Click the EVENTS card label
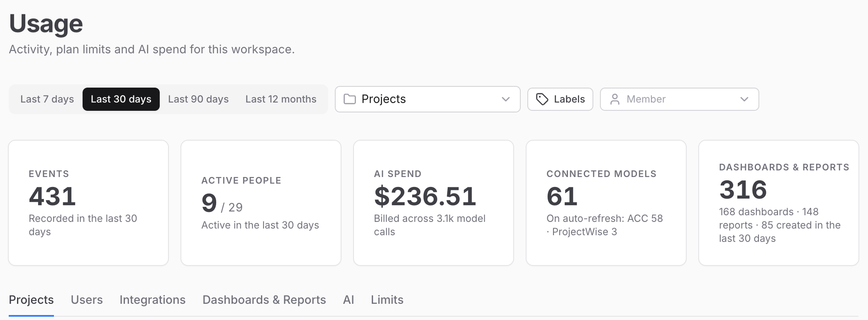Screen dimensions: 868x320 pos(49,174)
